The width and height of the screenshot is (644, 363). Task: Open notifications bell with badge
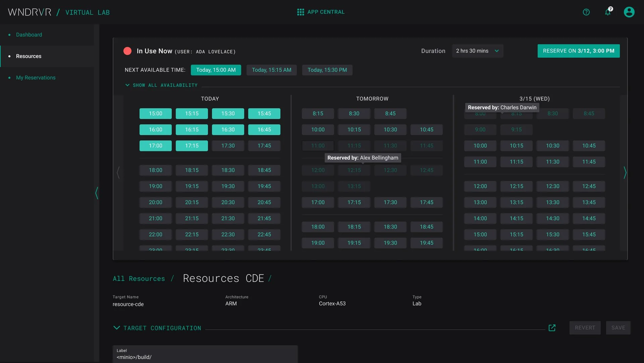(608, 12)
